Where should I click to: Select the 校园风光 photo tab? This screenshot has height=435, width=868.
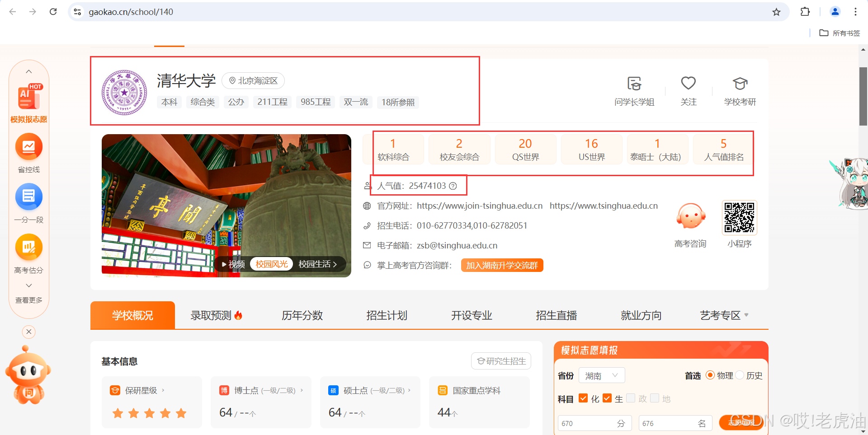pyautogui.click(x=272, y=264)
